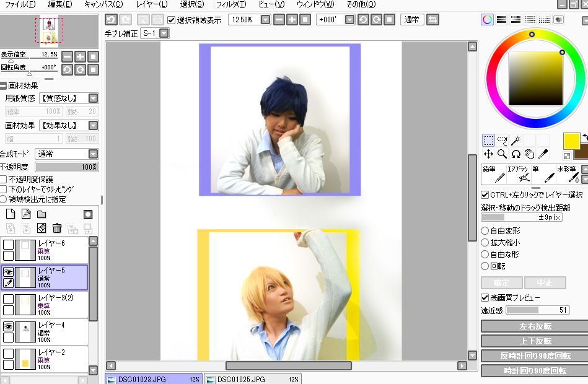Open the 合成モード blending dropdown

pos(94,154)
